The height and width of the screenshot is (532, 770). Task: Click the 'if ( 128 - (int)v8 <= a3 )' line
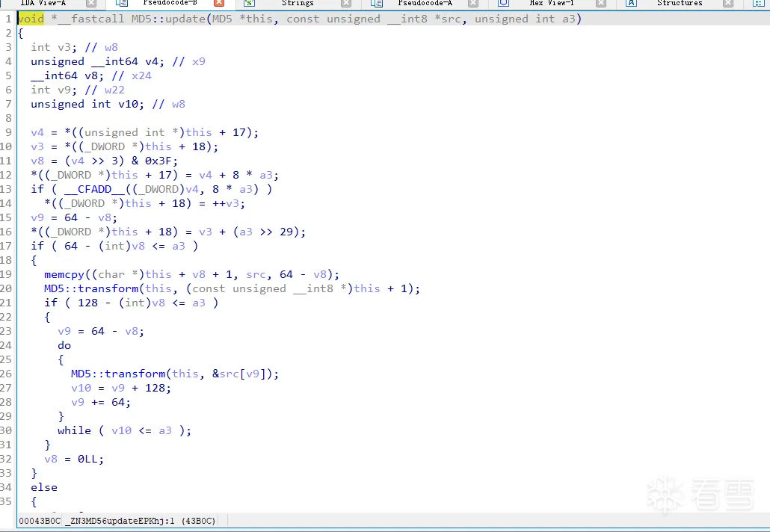click(x=131, y=303)
